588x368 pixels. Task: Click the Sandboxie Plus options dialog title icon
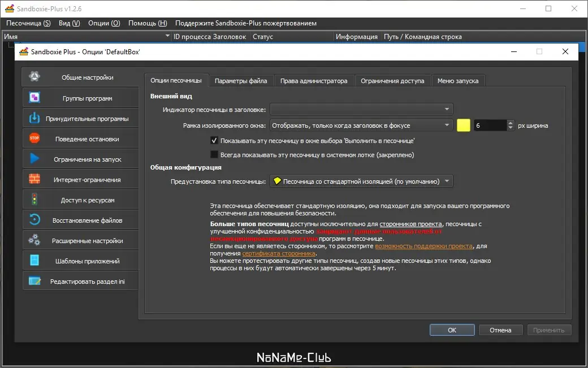click(24, 51)
